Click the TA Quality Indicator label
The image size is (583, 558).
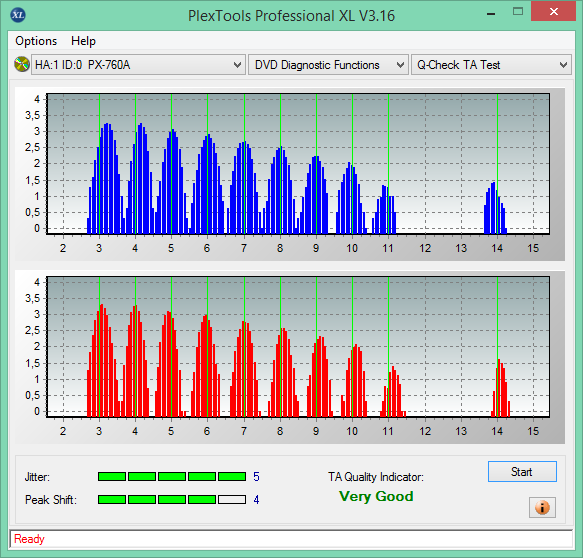click(x=376, y=477)
